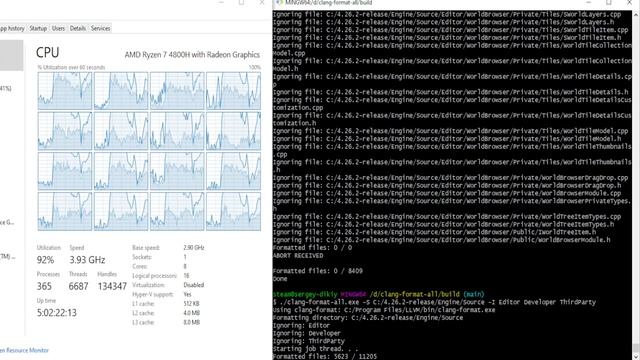Viewport: 640px width, 360px height.
Task: Click the 'ABORT RECEIVED' line in terminal
Action: (298, 256)
